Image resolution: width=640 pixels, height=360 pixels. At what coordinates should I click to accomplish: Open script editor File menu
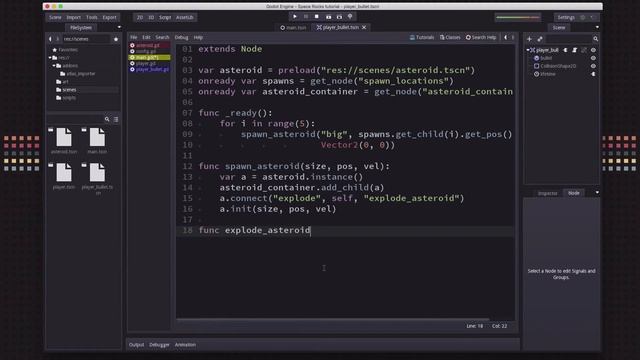134,37
